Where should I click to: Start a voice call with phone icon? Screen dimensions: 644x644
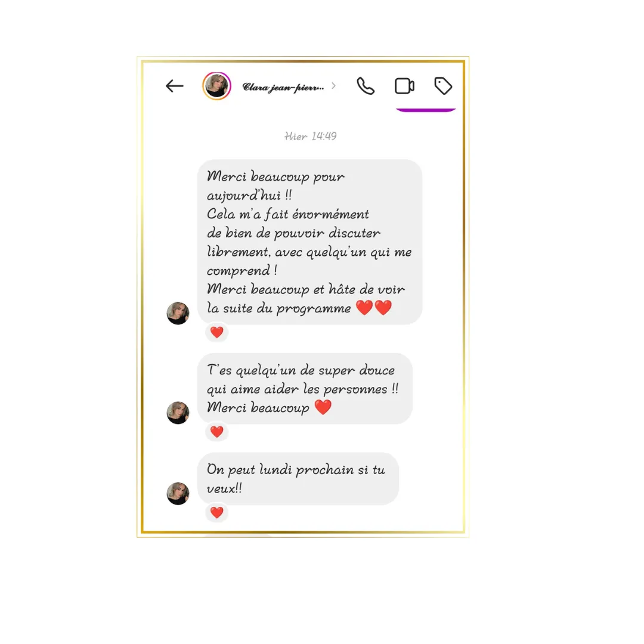pos(365,86)
